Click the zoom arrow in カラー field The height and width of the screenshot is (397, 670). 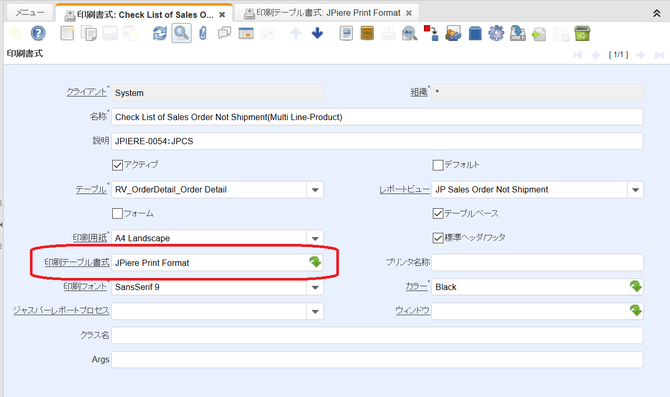coord(636,286)
